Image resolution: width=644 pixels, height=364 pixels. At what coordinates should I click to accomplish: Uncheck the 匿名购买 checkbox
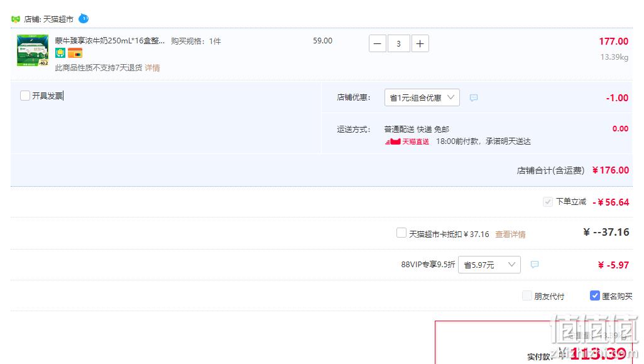tap(595, 295)
